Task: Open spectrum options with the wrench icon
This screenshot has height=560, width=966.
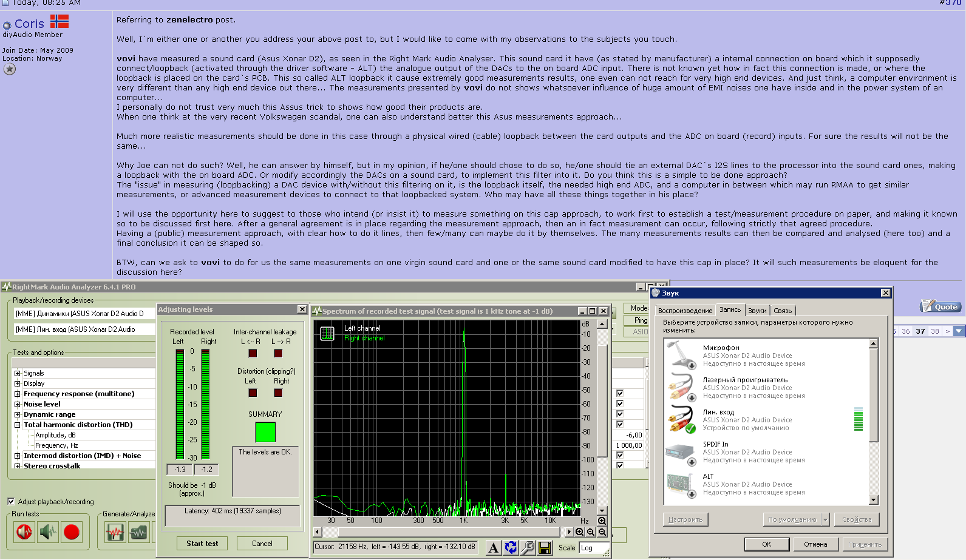Action: 528,547
